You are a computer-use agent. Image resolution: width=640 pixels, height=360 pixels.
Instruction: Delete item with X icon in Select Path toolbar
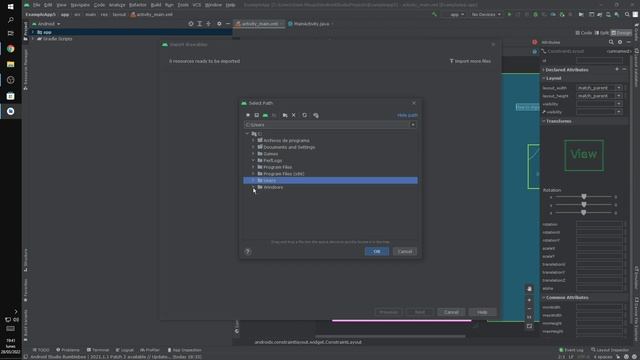pyautogui.click(x=293, y=115)
